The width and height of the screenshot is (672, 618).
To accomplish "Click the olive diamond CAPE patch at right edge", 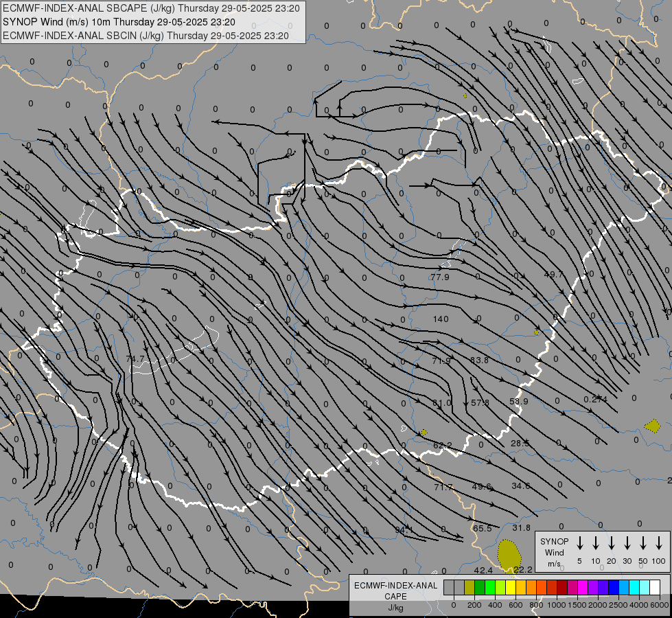I will point(652,426).
